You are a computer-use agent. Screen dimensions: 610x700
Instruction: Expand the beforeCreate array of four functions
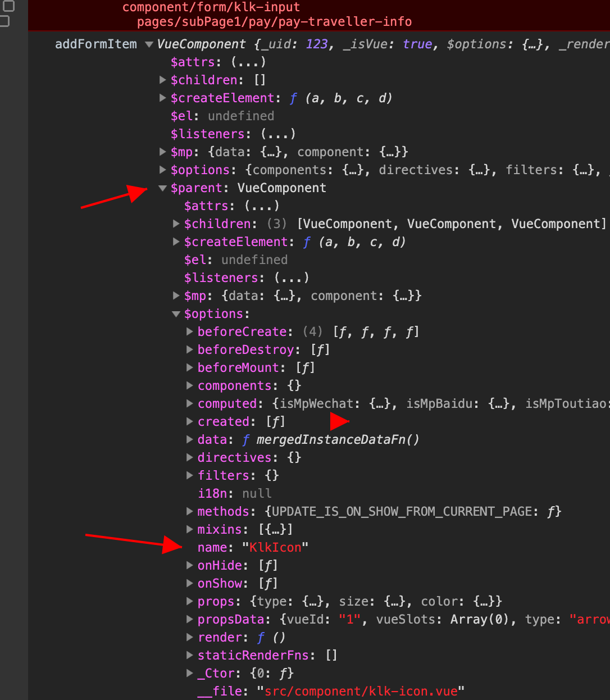click(x=190, y=332)
